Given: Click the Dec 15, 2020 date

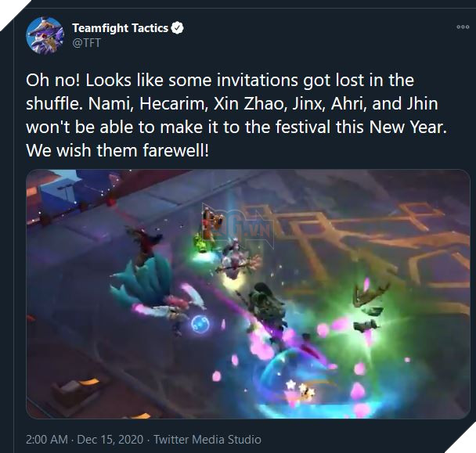Looking at the screenshot, I should 110,440.
